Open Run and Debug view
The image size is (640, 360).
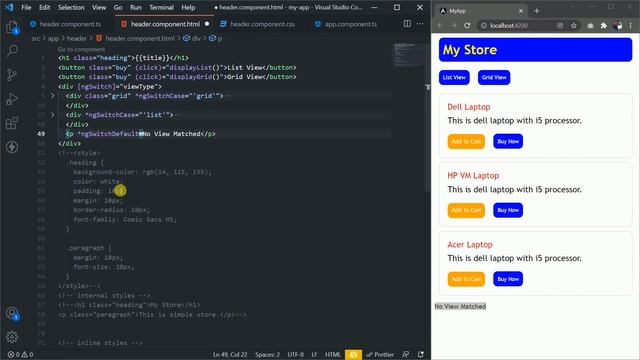click(12, 99)
